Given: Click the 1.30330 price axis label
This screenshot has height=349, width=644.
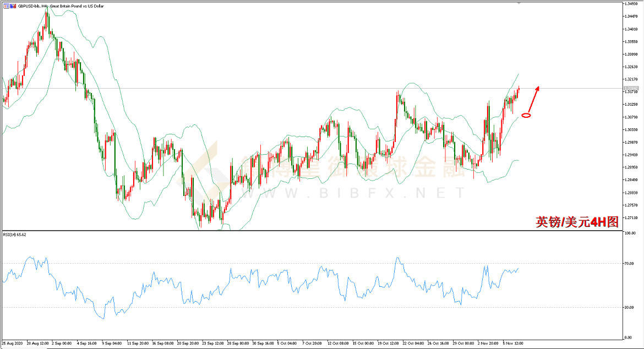Looking at the screenshot, I should 632,130.
